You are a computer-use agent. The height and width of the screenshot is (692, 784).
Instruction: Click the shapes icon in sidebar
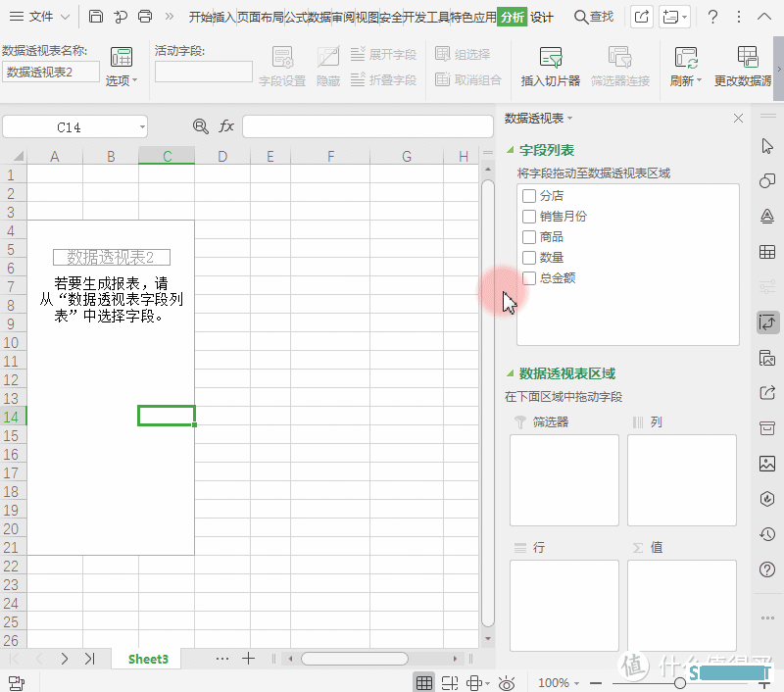point(767,180)
